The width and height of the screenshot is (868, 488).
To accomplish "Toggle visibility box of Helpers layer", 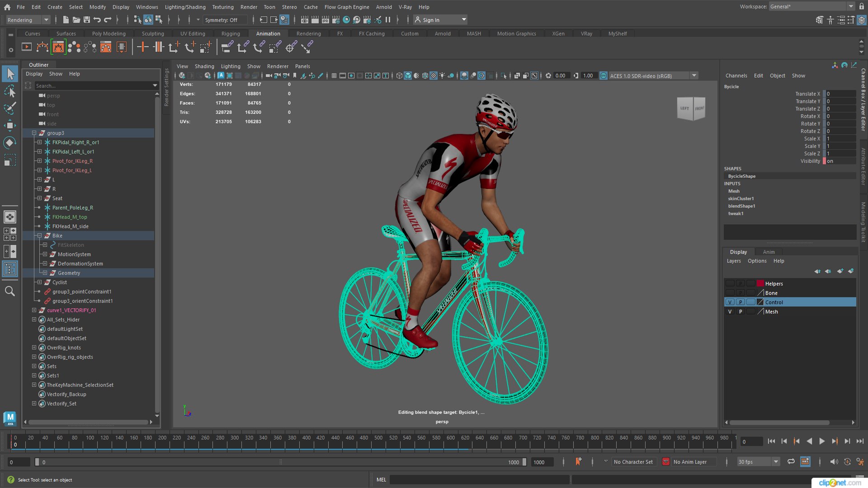I will coord(730,283).
